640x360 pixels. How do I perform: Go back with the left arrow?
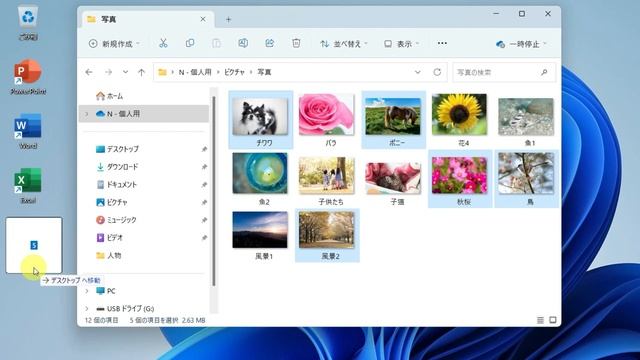point(89,72)
